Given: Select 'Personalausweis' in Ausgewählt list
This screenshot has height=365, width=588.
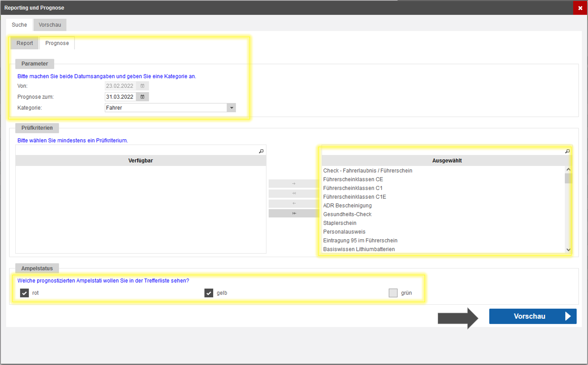Looking at the screenshot, I should click(344, 232).
